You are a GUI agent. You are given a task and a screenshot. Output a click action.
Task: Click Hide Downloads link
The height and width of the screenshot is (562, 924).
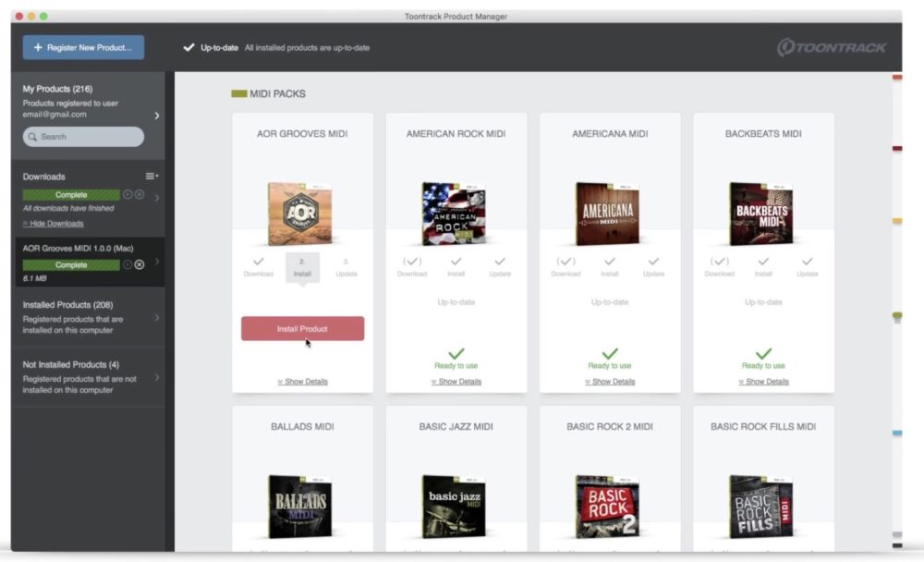click(x=54, y=224)
